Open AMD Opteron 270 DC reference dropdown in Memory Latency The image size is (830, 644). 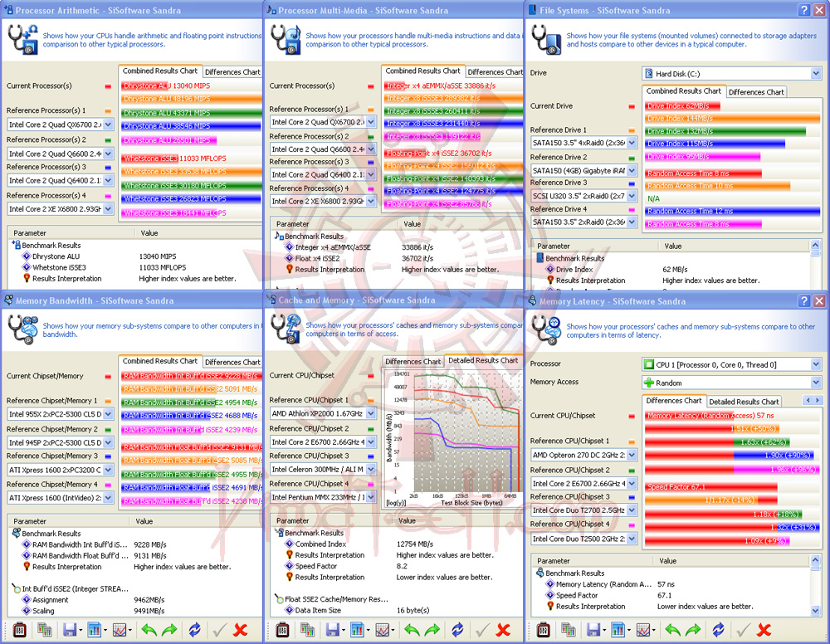(x=632, y=455)
